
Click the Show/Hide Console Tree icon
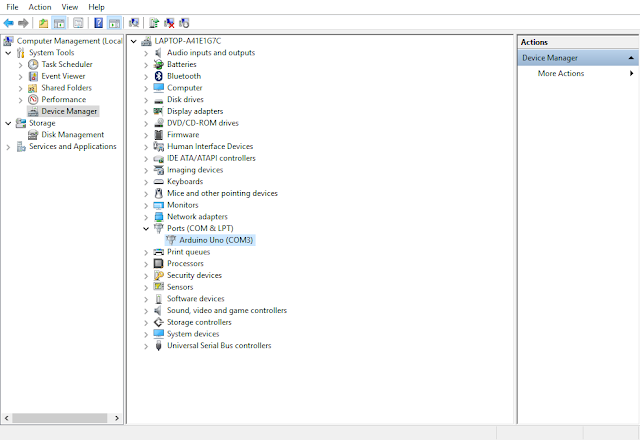[59, 23]
